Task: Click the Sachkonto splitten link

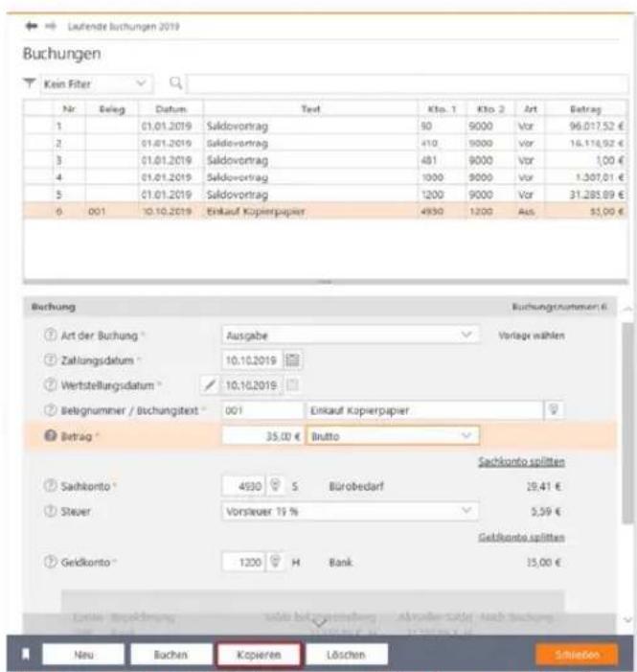Action: coord(521,461)
